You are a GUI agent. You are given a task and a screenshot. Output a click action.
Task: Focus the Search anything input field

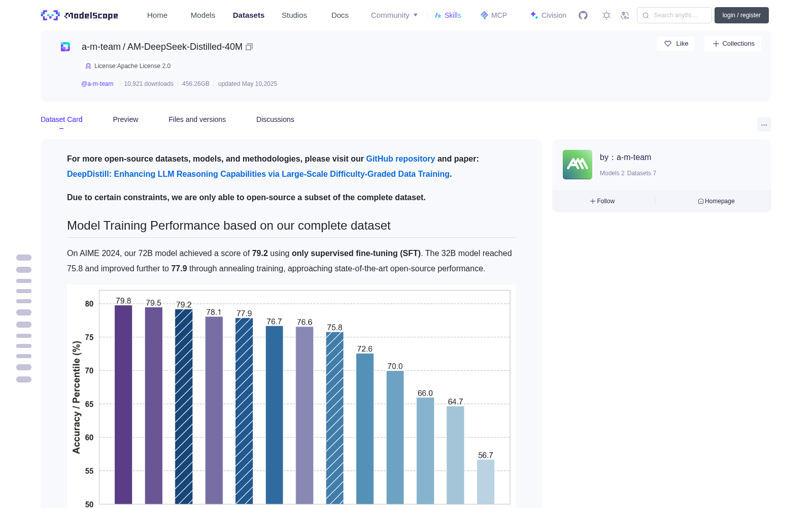coord(674,15)
